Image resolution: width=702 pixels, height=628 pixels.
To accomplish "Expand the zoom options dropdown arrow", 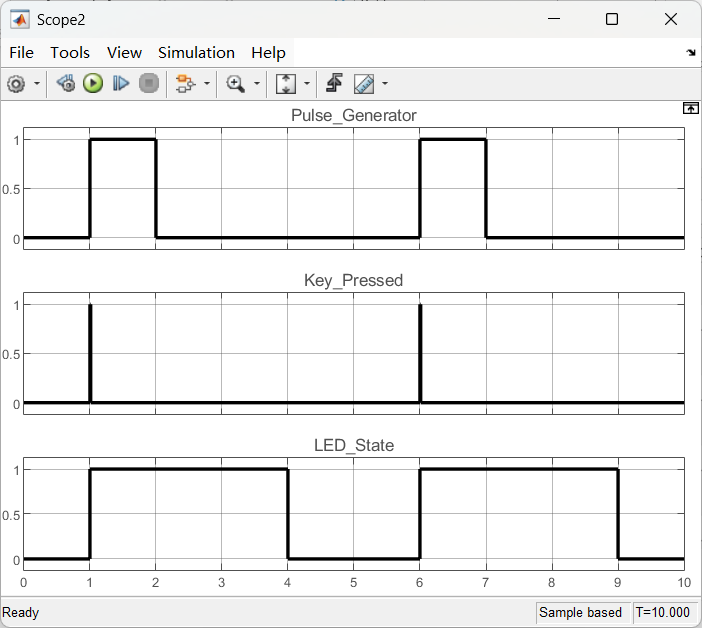I will coord(257,84).
